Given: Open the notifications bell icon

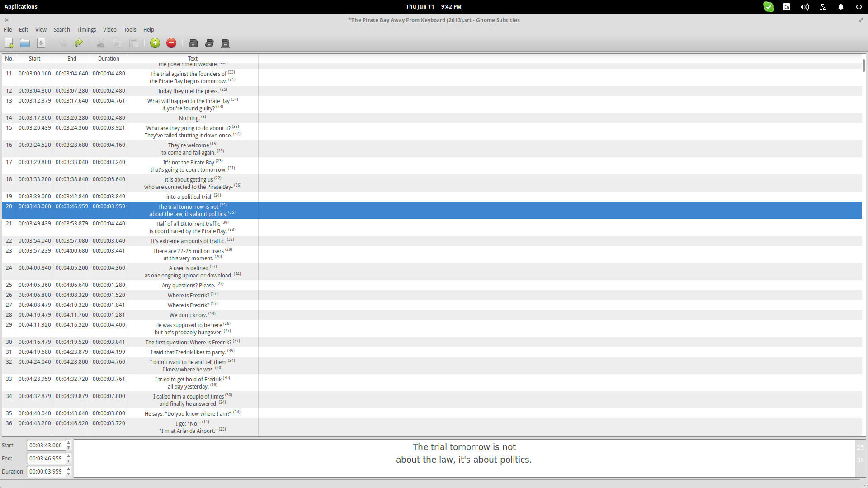Looking at the screenshot, I should (841, 7).
